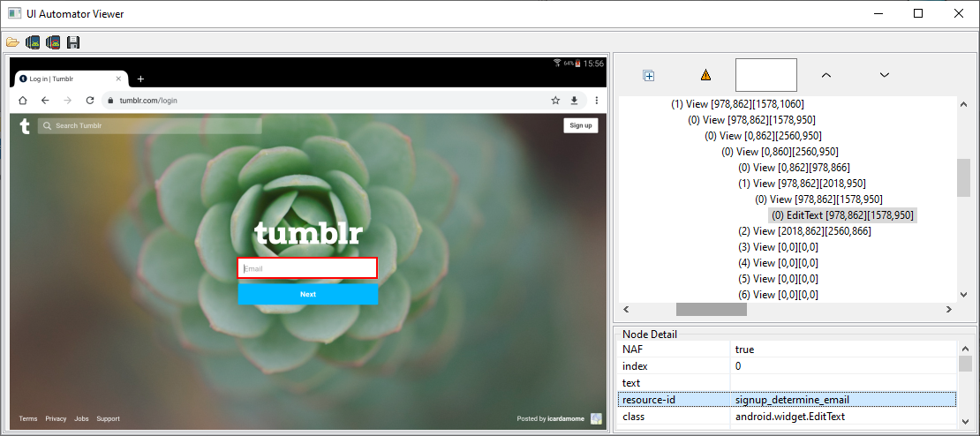The image size is (980, 436).
Task: Toggle the NAF nodes warning triangle icon
Action: [x=705, y=75]
